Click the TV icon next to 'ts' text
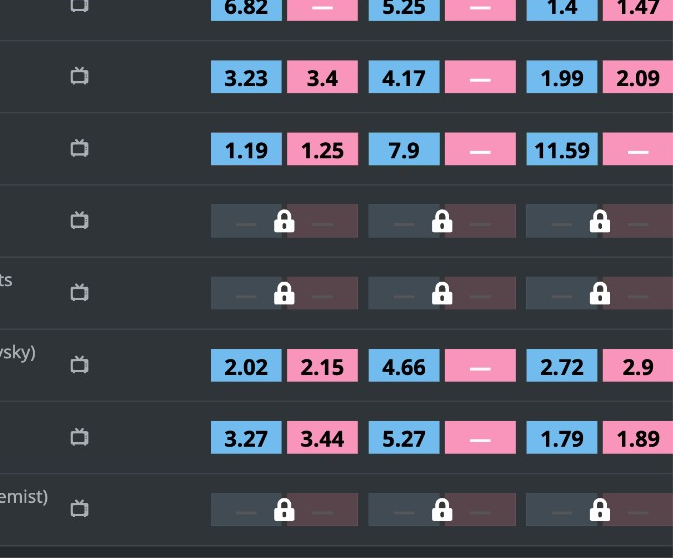The width and height of the screenshot is (673, 558). tap(79, 293)
